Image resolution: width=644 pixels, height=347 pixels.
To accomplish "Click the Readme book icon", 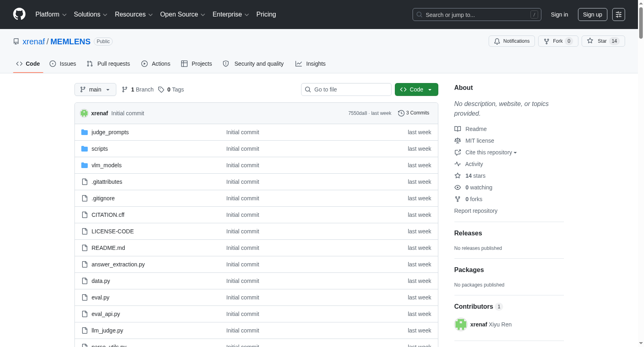I will pyautogui.click(x=458, y=129).
